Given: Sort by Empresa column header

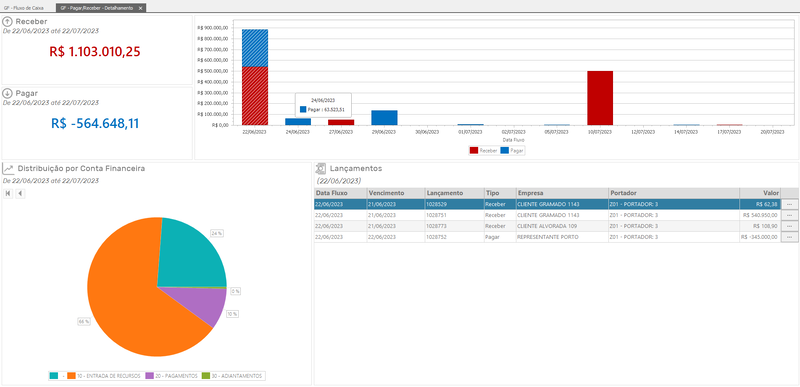Looking at the screenshot, I should coord(562,193).
